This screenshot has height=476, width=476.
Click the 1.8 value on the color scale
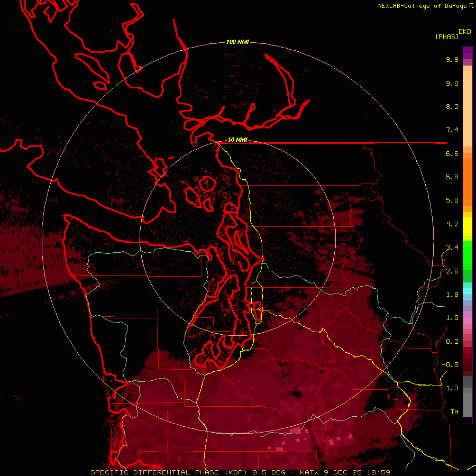452,295
